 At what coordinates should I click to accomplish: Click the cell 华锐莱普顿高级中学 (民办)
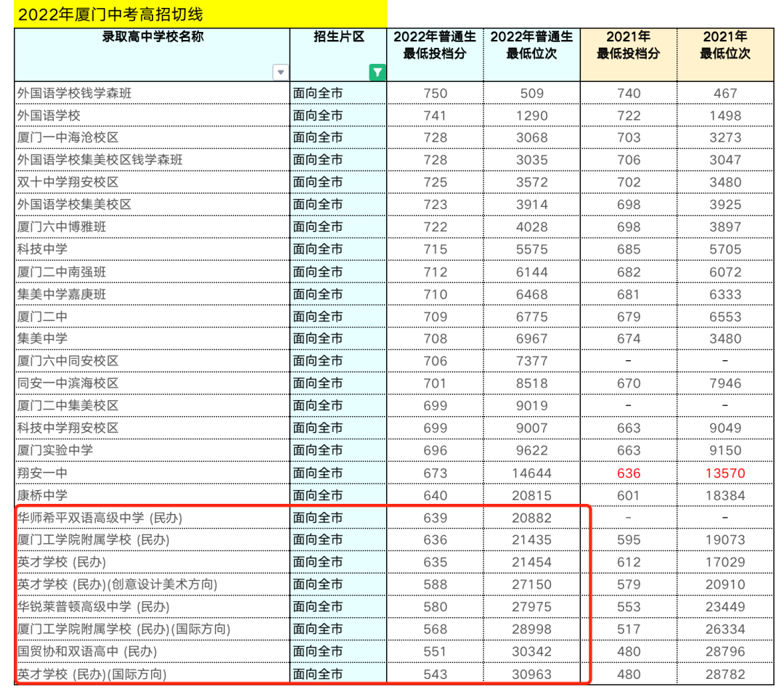click(152, 607)
